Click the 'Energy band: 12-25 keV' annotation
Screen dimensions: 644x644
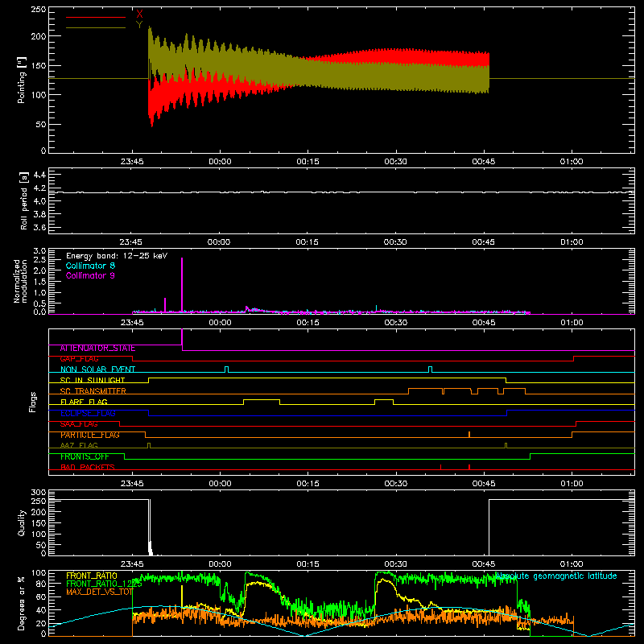pos(117,256)
